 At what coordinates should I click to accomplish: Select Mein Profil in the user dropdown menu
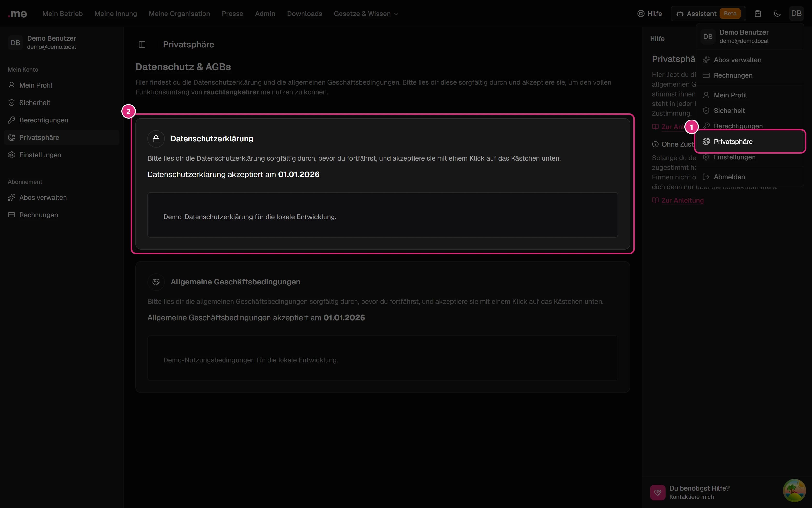click(x=750, y=95)
